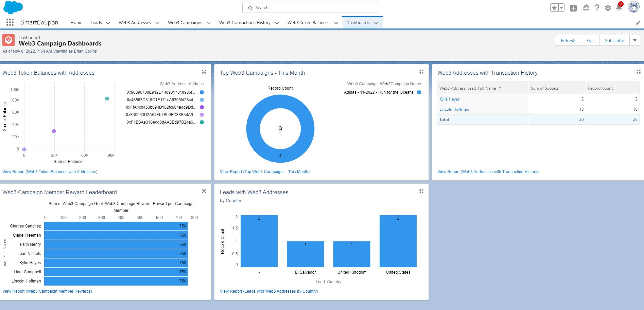
Task: Open View Report Top Web3 Campaigns
Action: [265, 172]
